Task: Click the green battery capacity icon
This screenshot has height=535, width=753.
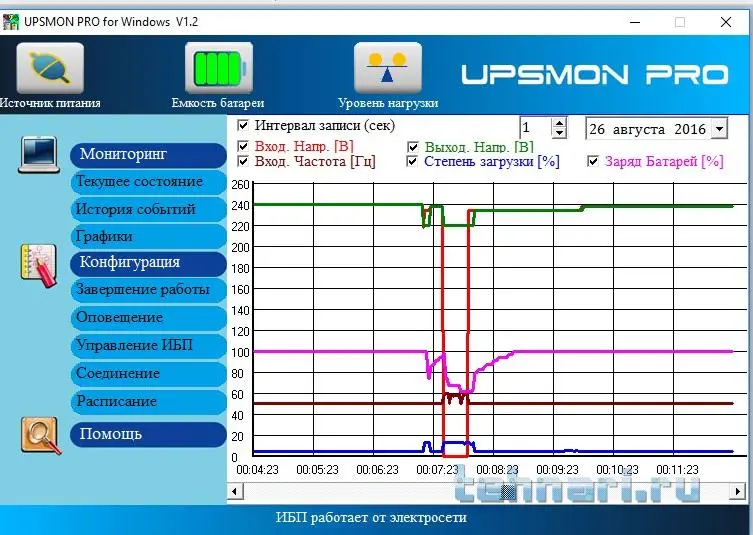Action: click(x=219, y=68)
